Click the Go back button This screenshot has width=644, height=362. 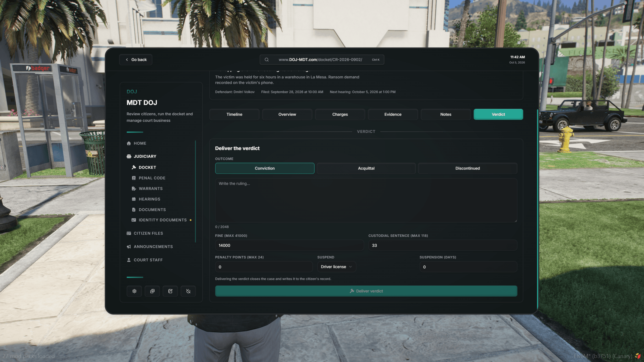click(x=136, y=60)
